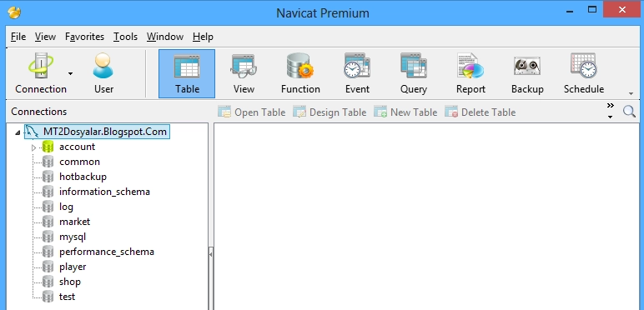Select the mysql database name
Screen dimensions: 644x310
pos(73,237)
